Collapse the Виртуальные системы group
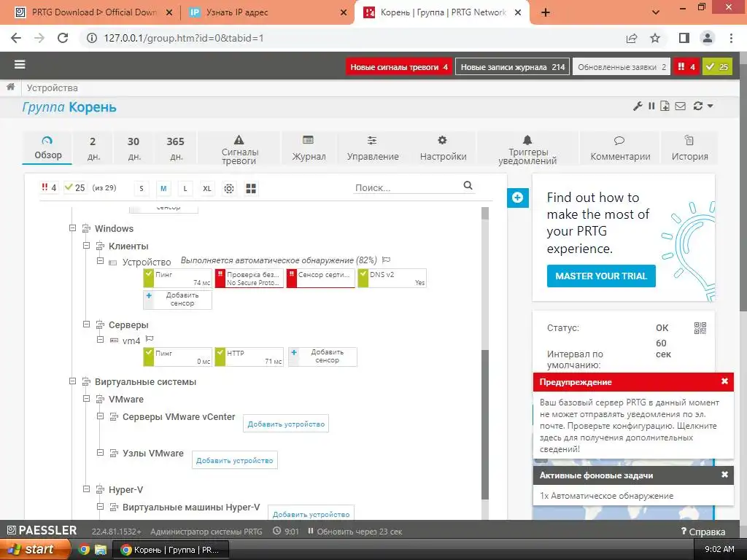Screen dimensions: 747x560 tap(72, 381)
